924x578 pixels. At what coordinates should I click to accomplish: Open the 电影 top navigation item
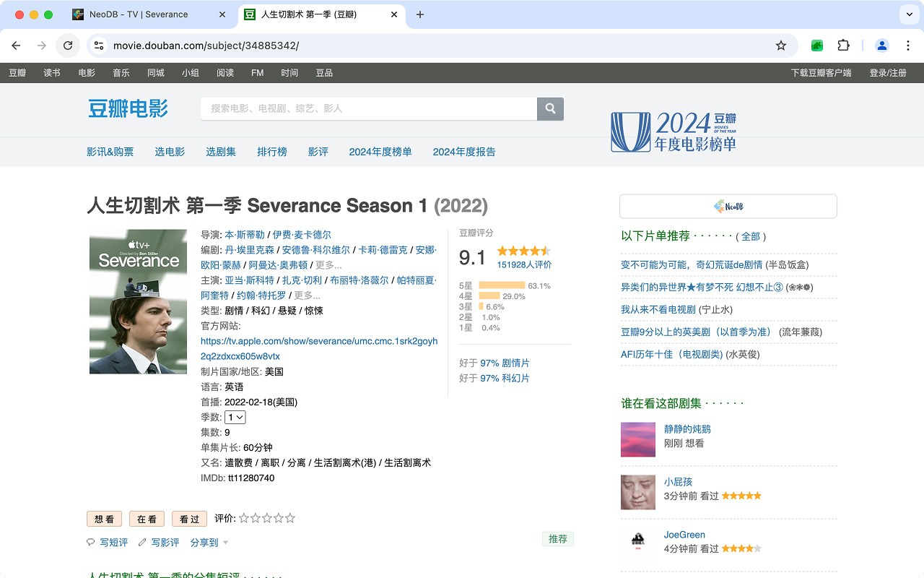(87, 73)
